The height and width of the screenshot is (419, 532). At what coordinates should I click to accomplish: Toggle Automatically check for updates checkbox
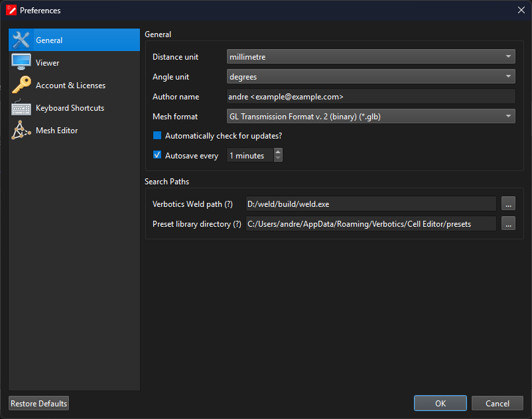(x=157, y=136)
